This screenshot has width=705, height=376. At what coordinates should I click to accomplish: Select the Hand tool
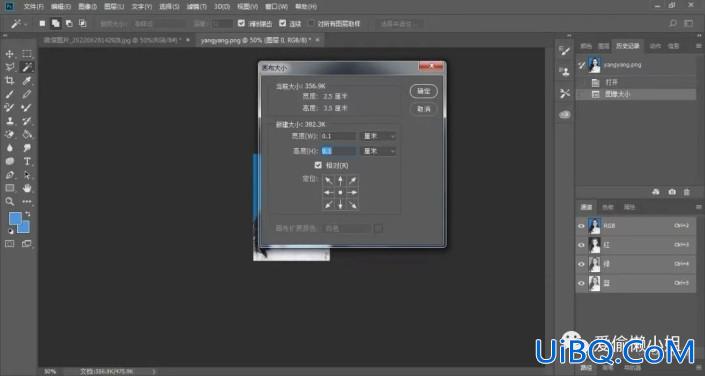point(27,188)
